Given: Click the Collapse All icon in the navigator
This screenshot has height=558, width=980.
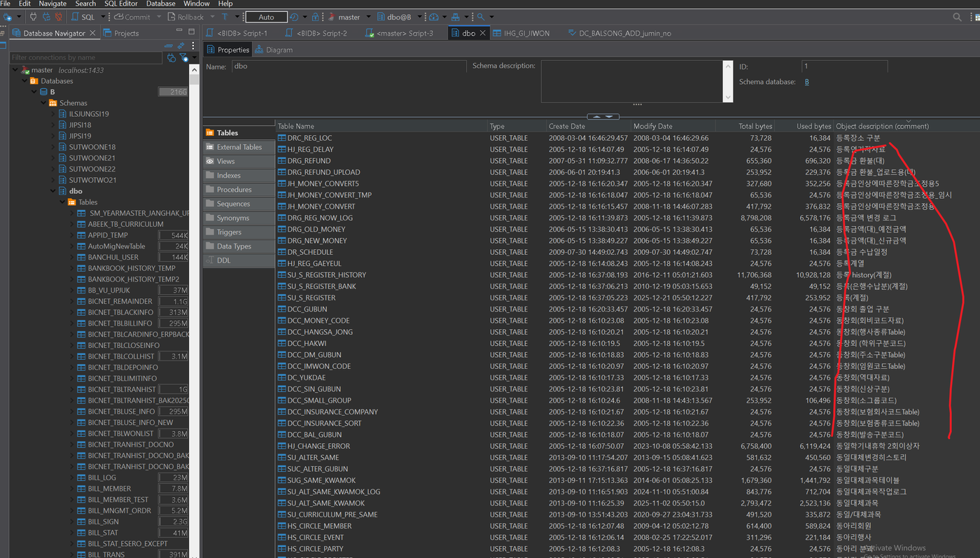Looking at the screenshot, I should point(169,46).
